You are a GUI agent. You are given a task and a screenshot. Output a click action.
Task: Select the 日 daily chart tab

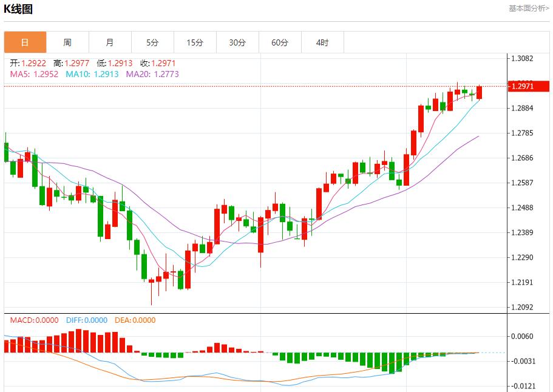click(x=25, y=42)
